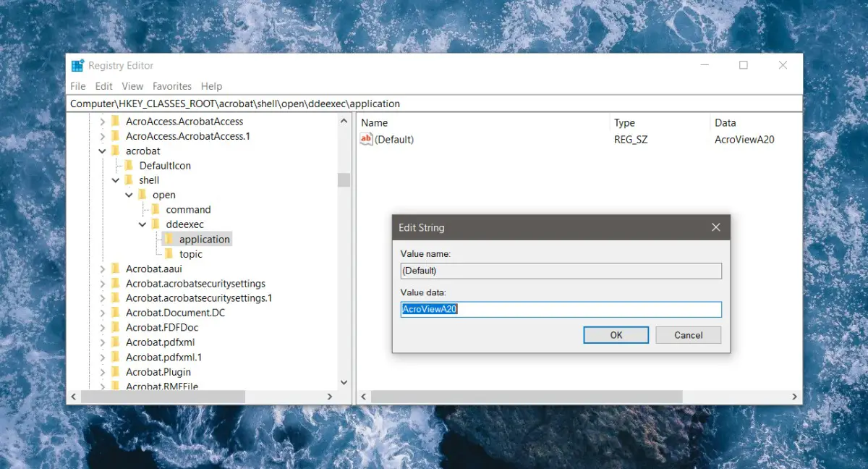The height and width of the screenshot is (469, 868).
Task: Click the AcroViewA20 data cell in values list
Action: (744, 139)
